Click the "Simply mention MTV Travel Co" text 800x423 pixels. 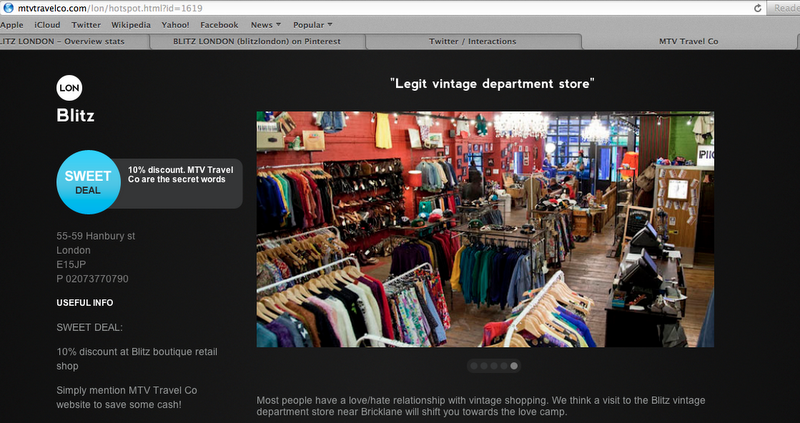(x=127, y=397)
